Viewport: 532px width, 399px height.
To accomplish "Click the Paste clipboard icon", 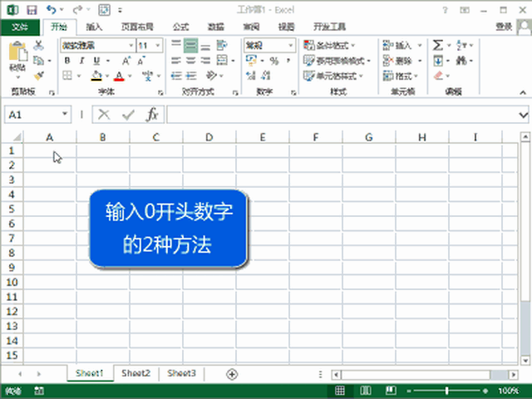I will 17,52.
